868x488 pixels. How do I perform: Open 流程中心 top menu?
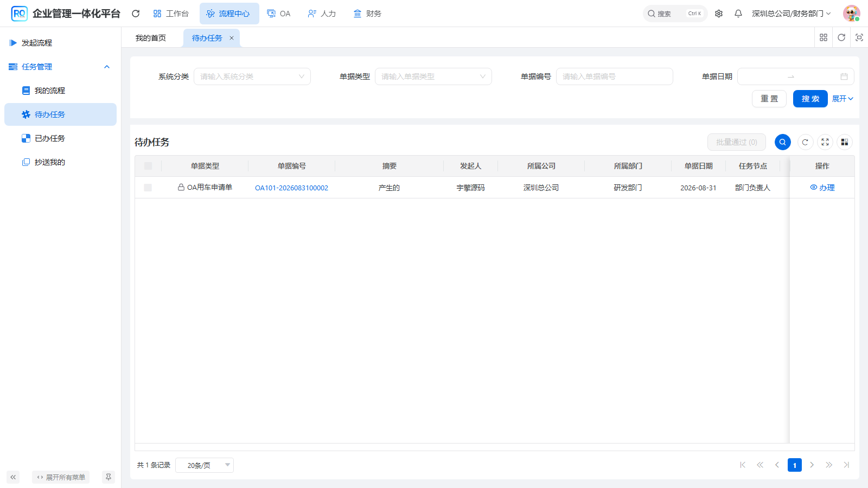pyautogui.click(x=229, y=14)
